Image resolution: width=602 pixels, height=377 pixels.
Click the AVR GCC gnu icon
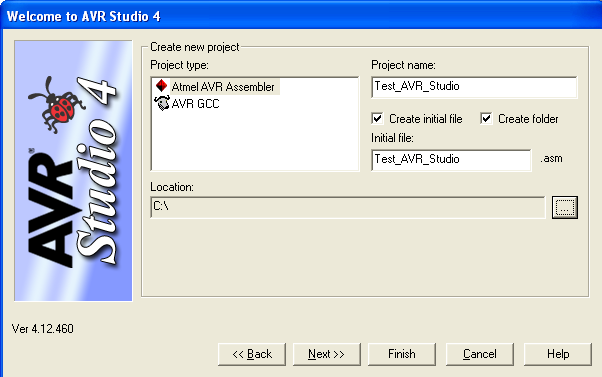pos(162,103)
